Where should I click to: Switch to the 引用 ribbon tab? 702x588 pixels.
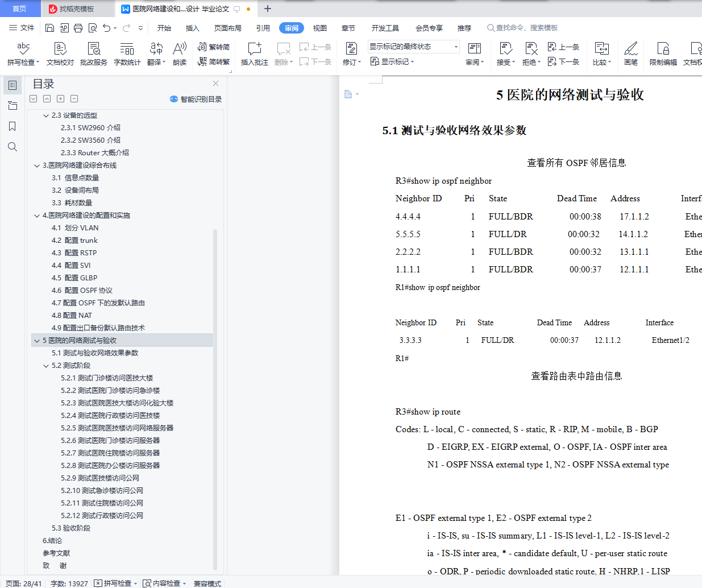coord(263,28)
